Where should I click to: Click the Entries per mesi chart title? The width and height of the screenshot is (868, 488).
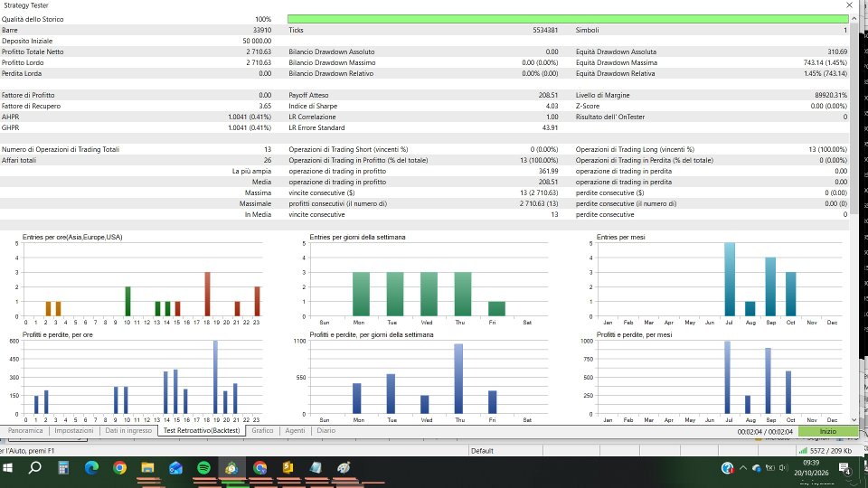pos(620,237)
